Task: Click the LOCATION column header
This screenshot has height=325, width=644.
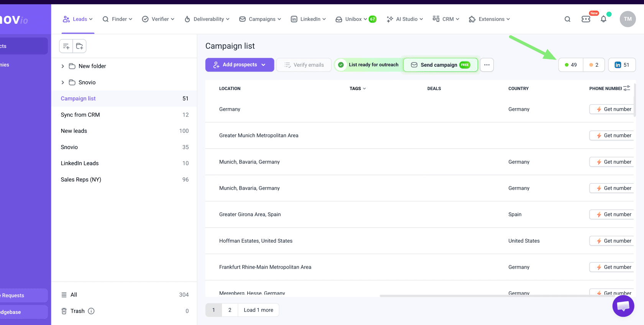Action: (230, 89)
